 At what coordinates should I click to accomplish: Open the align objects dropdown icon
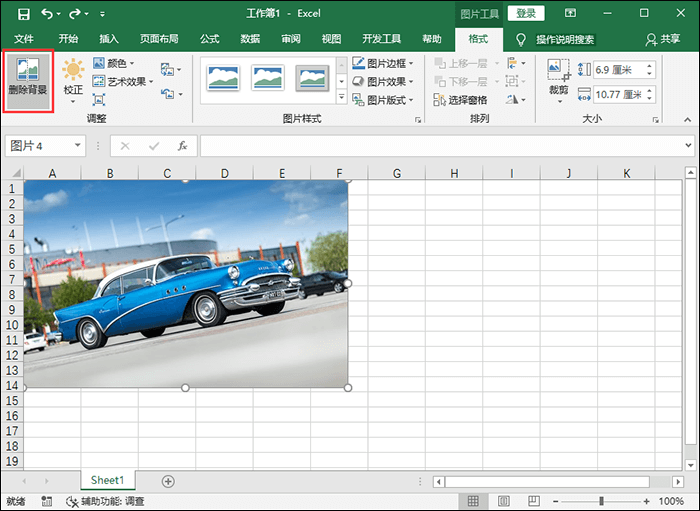(516, 63)
